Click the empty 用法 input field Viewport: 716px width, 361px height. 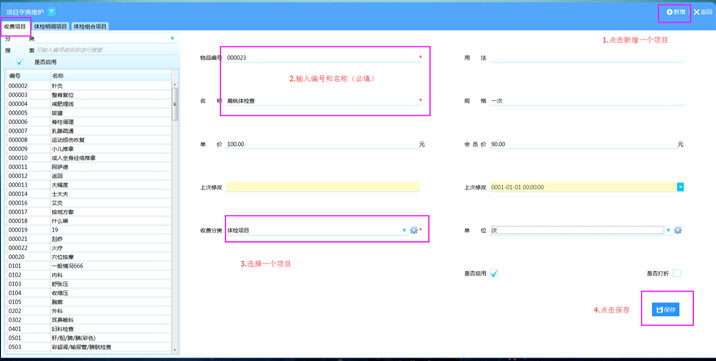click(587, 58)
